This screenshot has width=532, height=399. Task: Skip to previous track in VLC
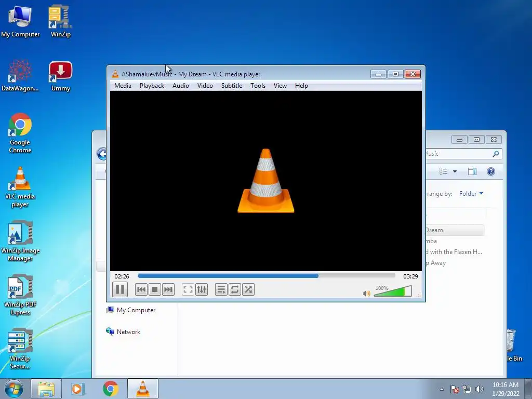coord(141,289)
